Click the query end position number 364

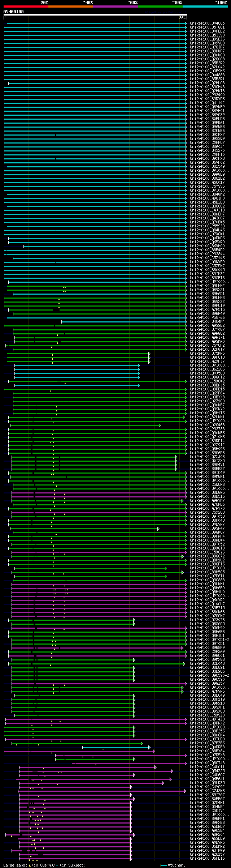point(182,18)
